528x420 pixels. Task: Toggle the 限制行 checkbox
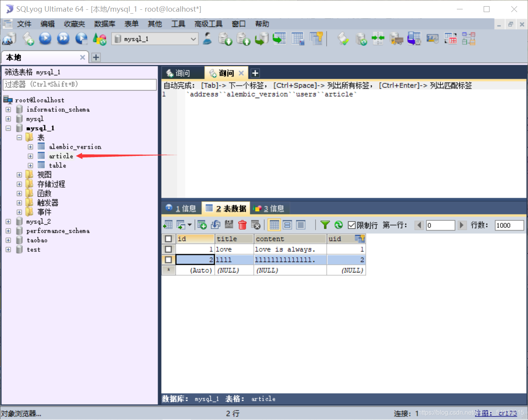click(352, 225)
